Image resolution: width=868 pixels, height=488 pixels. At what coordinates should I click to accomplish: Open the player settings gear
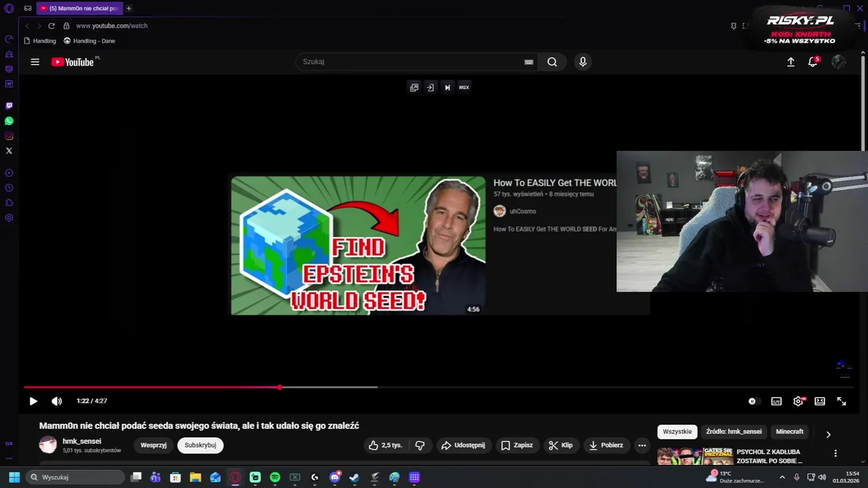798,401
